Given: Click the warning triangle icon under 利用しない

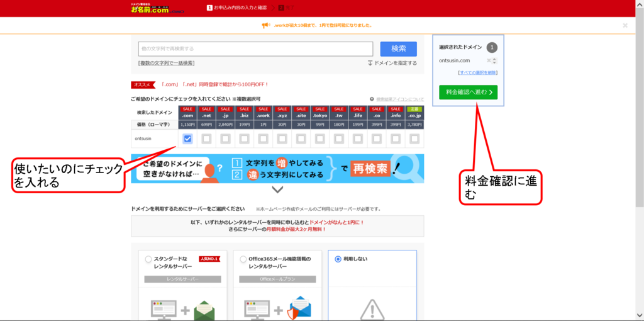Looking at the screenshot, I should (372, 310).
